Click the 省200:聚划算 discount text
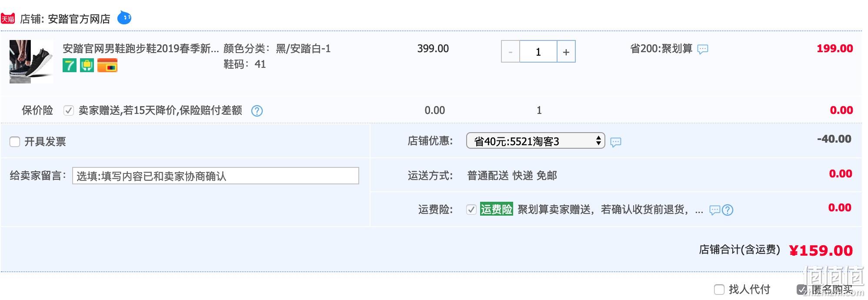Viewport: 868px width, 300px height. 661,48
